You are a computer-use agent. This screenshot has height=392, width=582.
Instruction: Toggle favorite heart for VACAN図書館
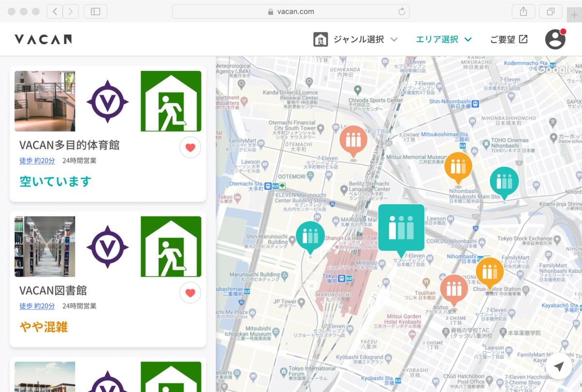click(x=190, y=293)
